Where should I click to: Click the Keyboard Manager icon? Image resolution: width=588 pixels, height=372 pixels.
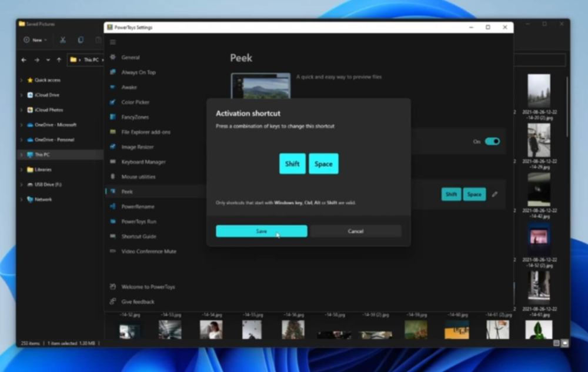pyautogui.click(x=113, y=161)
